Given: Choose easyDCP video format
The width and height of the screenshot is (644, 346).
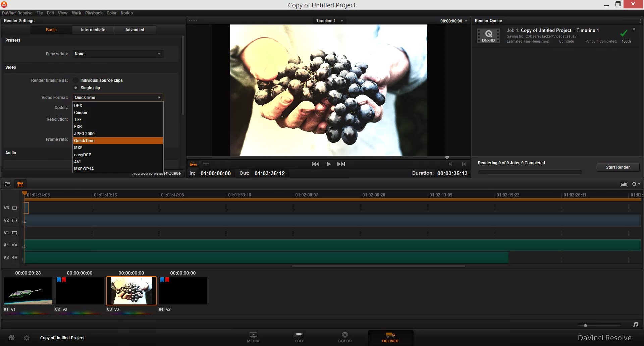Looking at the screenshot, I should click(x=118, y=155).
